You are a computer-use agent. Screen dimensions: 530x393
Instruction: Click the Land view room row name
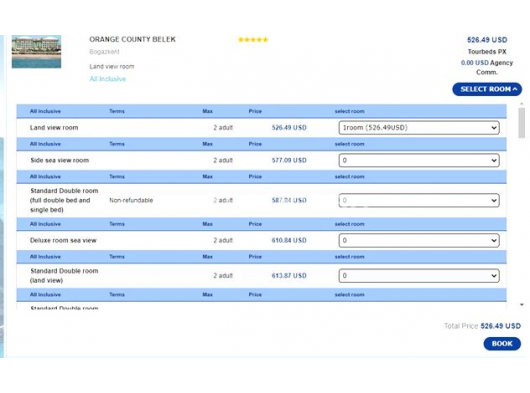[x=54, y=128]
